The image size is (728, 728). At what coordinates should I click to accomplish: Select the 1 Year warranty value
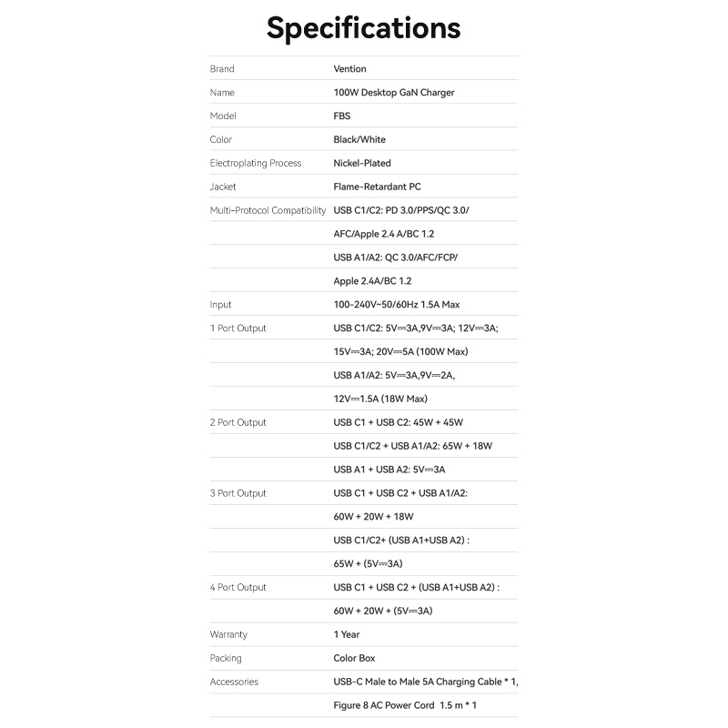pos(347,635)
